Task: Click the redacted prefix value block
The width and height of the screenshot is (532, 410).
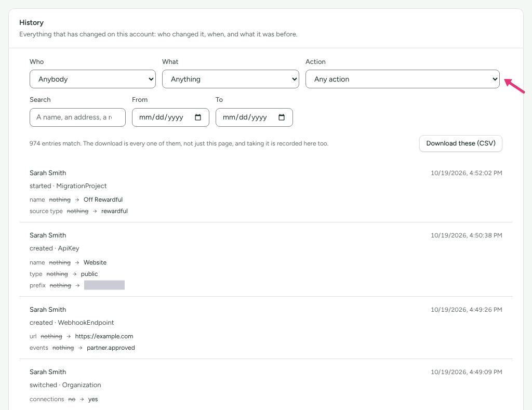Action: pyautogui.click(x=104, y=285)
